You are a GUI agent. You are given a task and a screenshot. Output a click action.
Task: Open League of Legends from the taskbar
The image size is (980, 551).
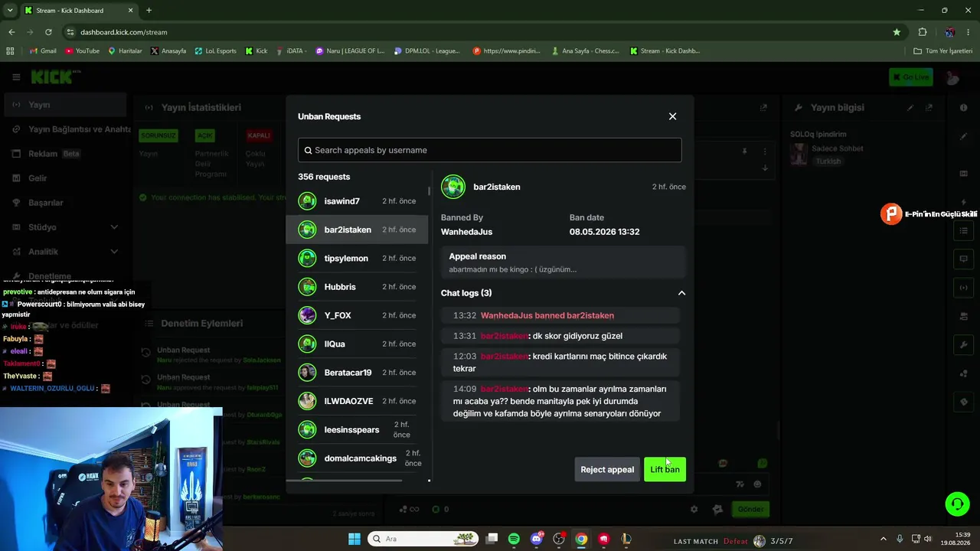point(626,539)
